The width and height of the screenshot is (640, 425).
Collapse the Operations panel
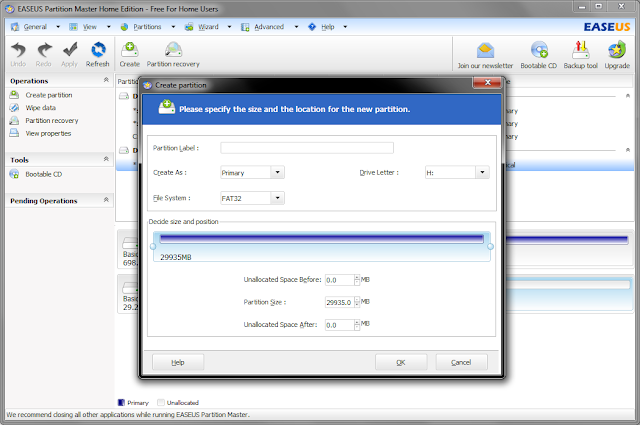pos(106,80)
